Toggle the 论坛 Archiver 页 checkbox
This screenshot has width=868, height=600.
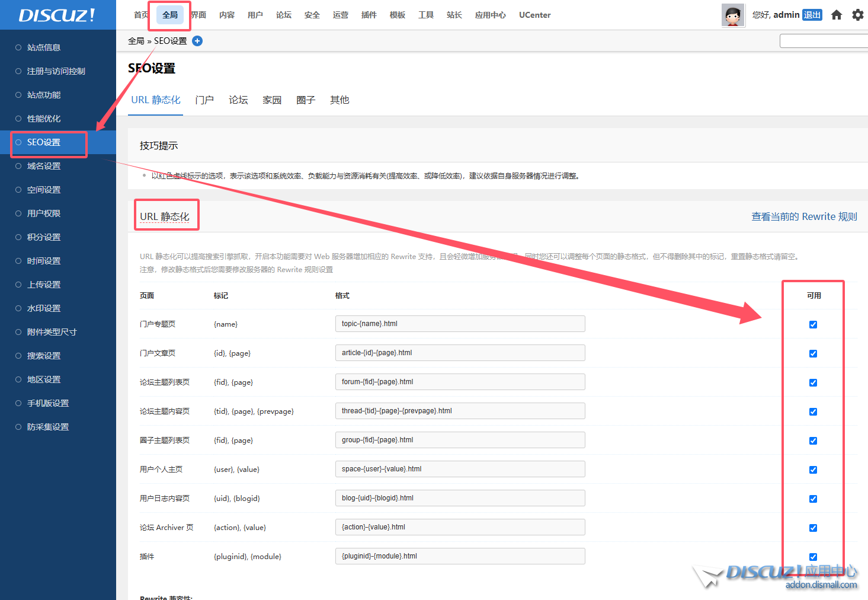(x=813, y=528)
